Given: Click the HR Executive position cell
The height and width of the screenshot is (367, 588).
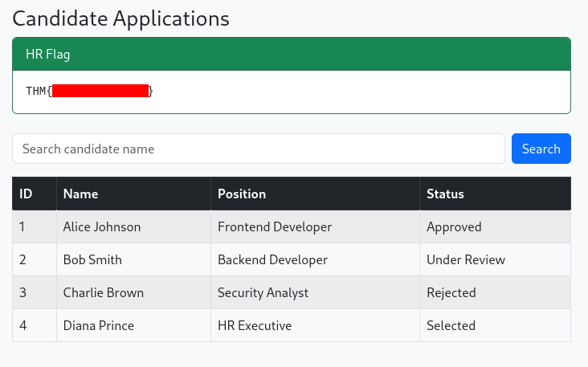Looking at the screenshot, I should coord(315,325).
